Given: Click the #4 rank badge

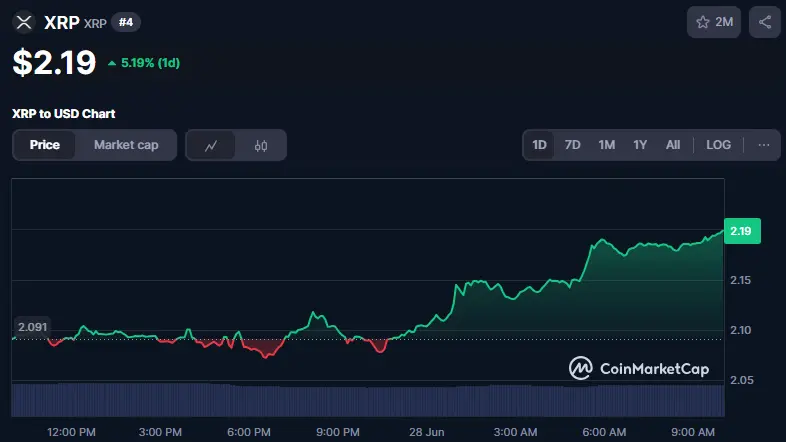Looking at the screenshot, I should 126,22.
